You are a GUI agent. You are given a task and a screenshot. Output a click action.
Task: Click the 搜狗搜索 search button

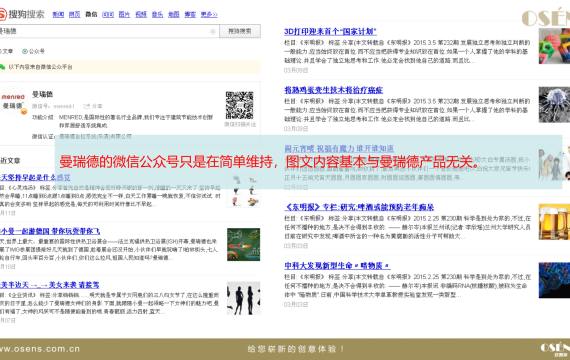tap(240, 31)
